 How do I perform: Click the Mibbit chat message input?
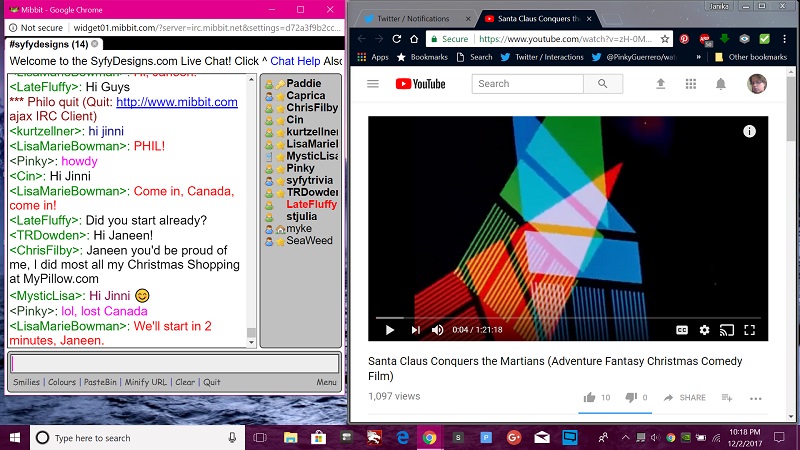(x=175, y=363)
